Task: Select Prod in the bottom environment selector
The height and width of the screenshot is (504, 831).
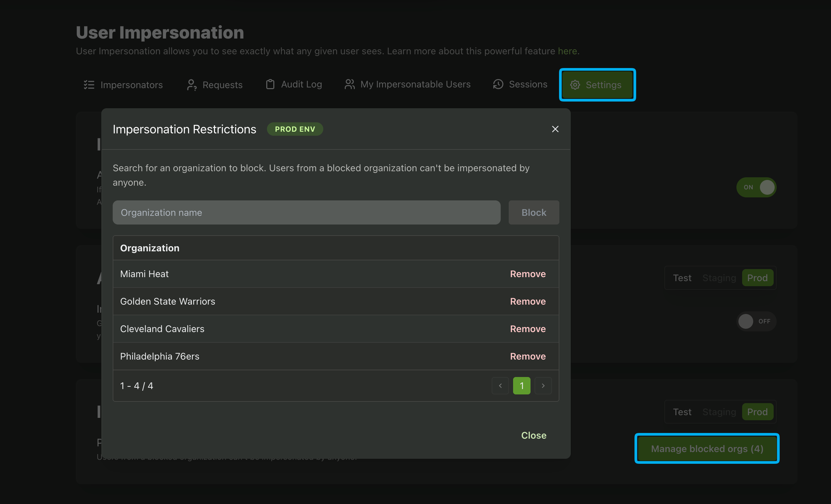Action: (758, 412)
